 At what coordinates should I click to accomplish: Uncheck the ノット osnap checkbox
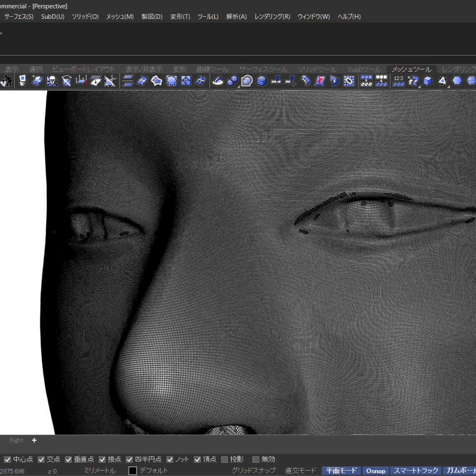[170, 459]
